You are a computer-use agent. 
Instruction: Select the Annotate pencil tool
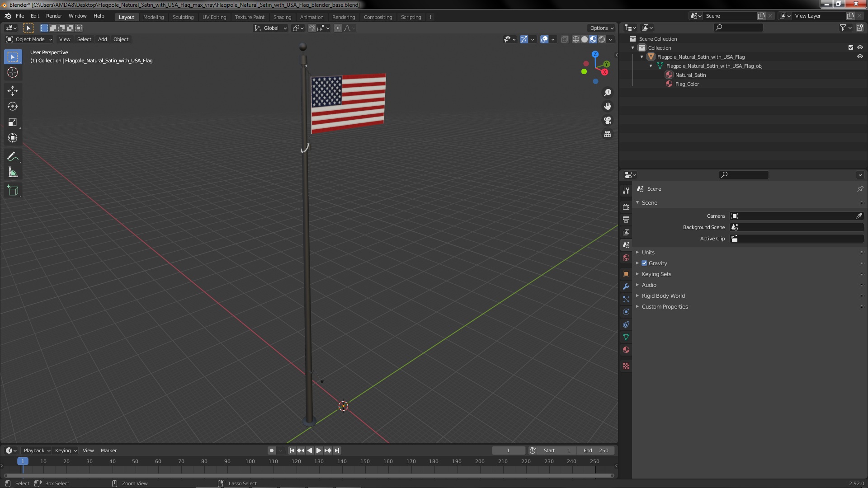[13, 157]
